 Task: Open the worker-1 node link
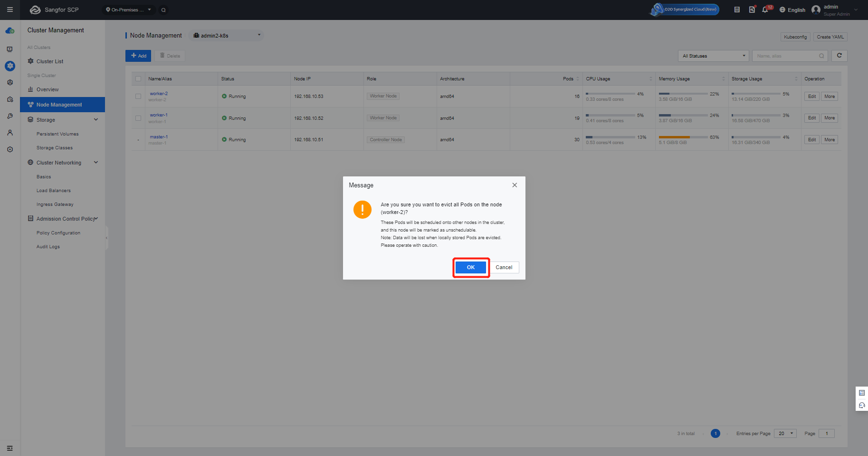click(x=159, y=115)
